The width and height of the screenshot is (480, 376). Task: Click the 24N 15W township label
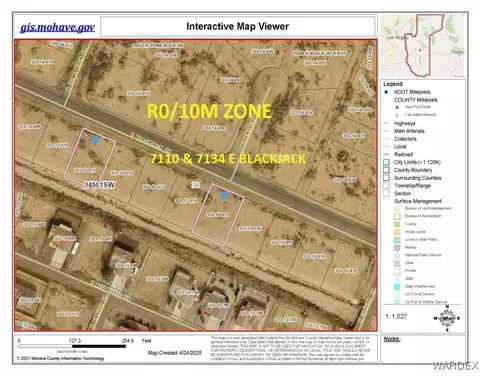(x=99, y=185)
